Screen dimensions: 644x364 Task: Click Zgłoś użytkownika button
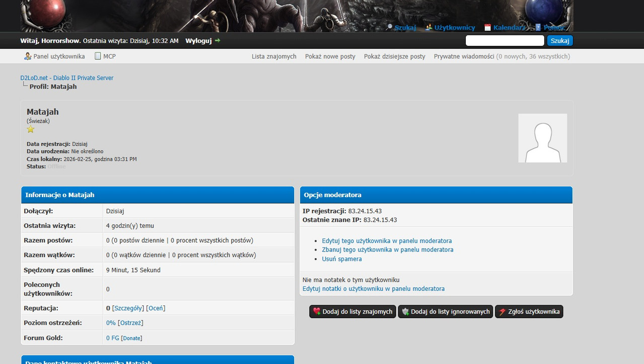pos(529,312)
